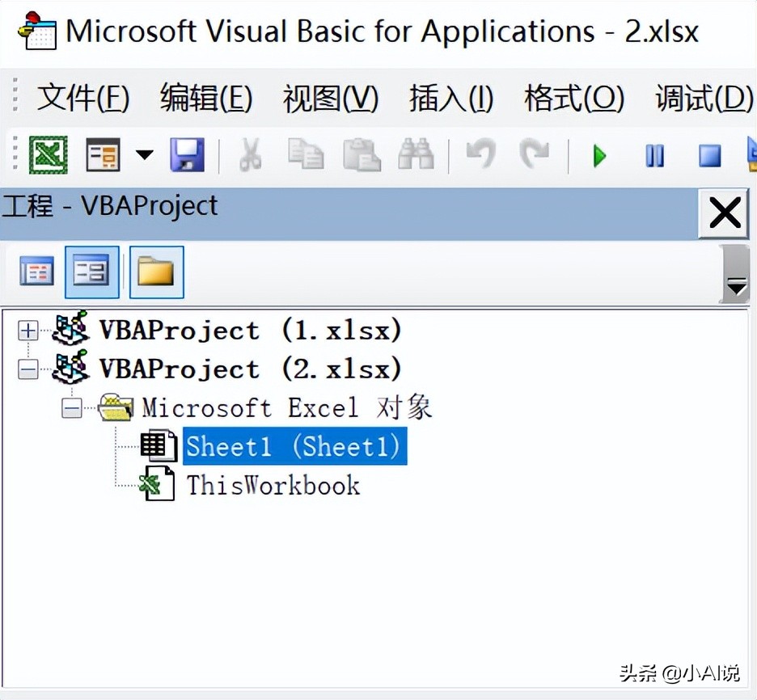Viewport: 757px width, 700px height.
Task: Save the workbook with floppy disk icon
Action: point(188,155)
